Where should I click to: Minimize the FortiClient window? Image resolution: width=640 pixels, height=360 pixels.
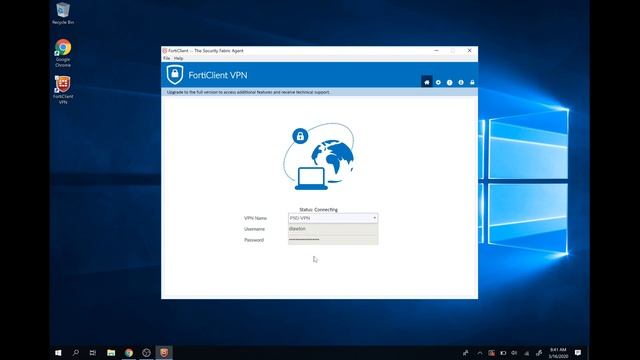click(x=436, y=51)
